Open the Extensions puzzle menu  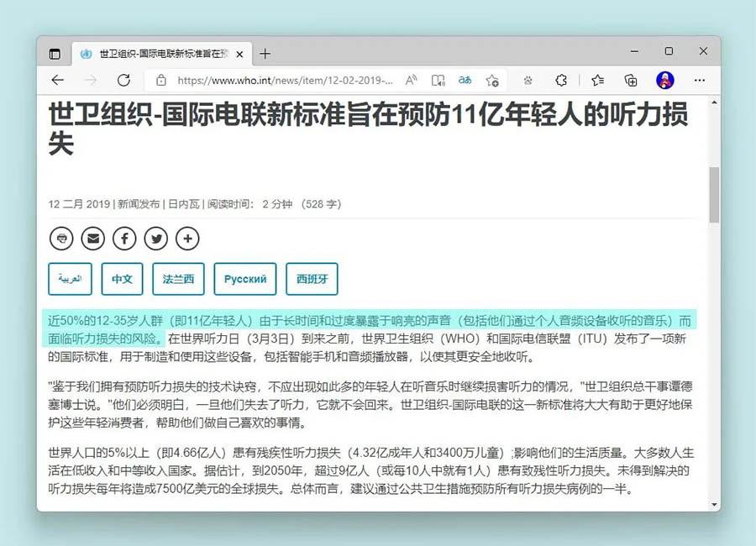pos(561,80)
